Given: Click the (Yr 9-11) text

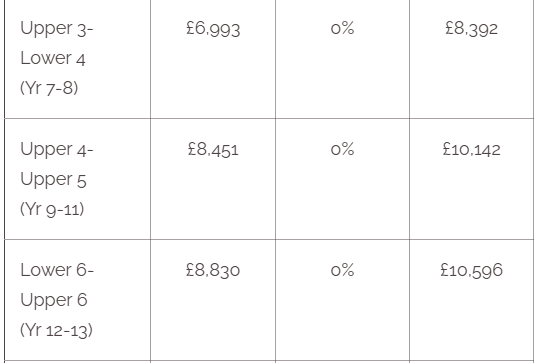Looking at the screenshot, I should click(52, 209).
